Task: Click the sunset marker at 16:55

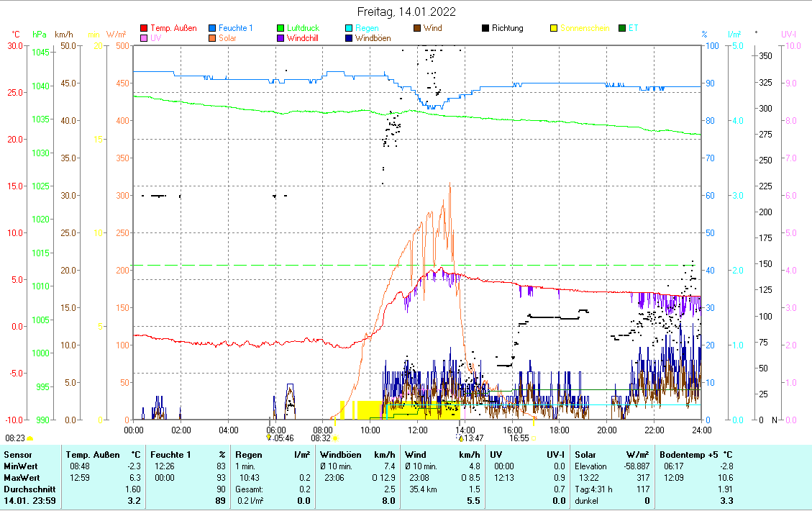Action: [534, 438]
